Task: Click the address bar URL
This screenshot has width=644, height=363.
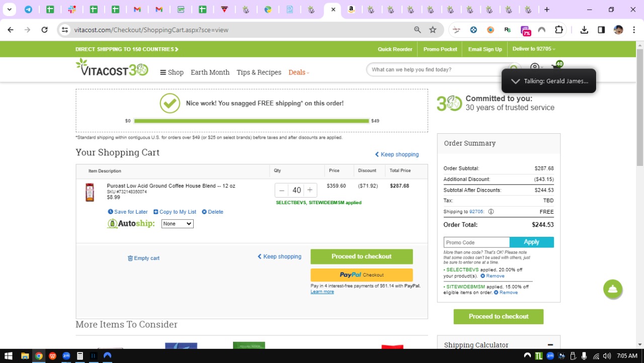Action: [x=151, y=30]
